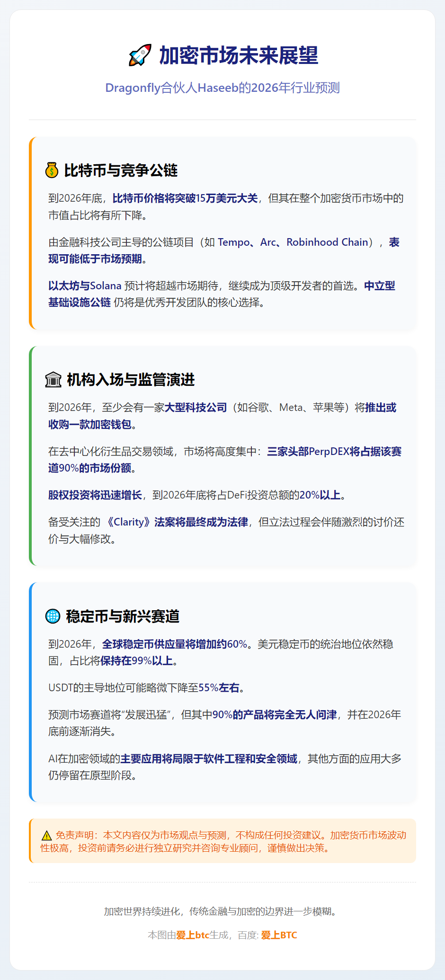
Task: Click the disclaimer text beginning 免责声明
Action: pyautogui.click(x=223, y=841)
